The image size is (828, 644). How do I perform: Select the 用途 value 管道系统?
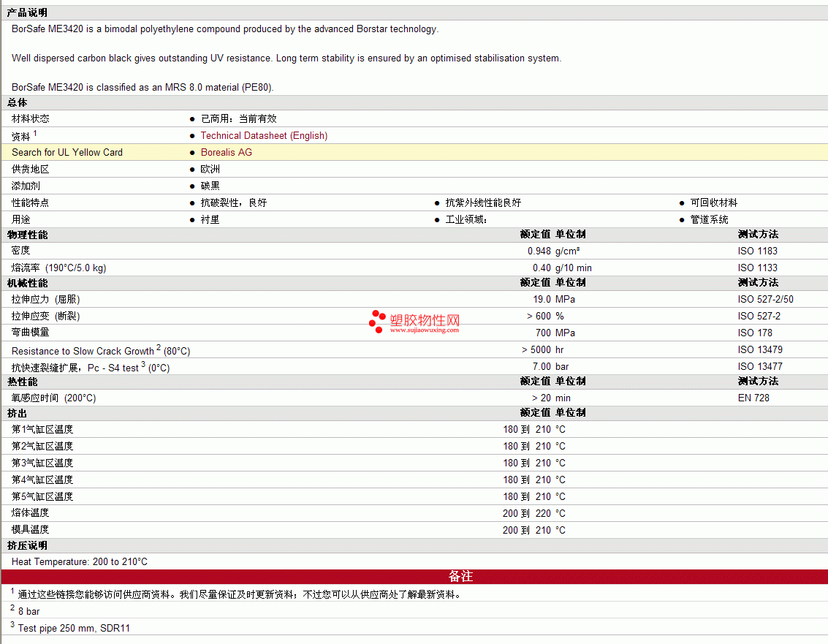tap(709, 219)
